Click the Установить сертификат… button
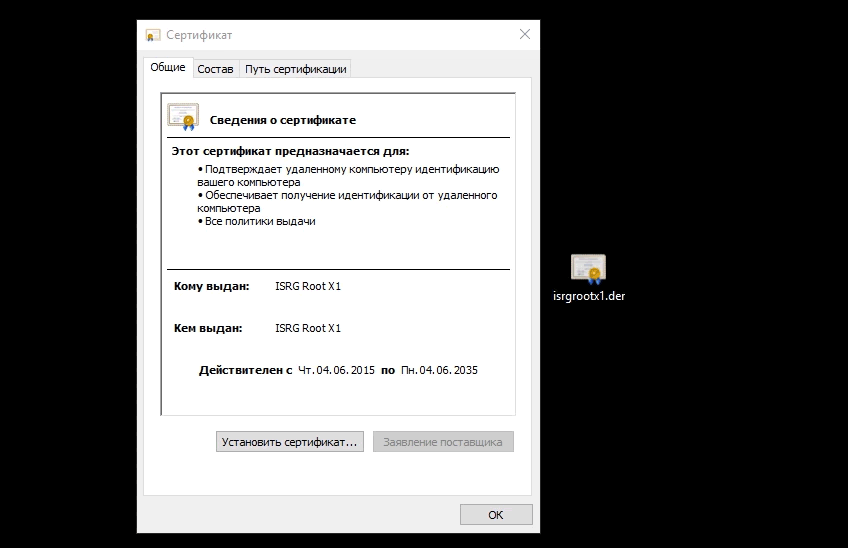Image resolution: width=848 pixels, height=548 pixels. click(x=290, y=442)
